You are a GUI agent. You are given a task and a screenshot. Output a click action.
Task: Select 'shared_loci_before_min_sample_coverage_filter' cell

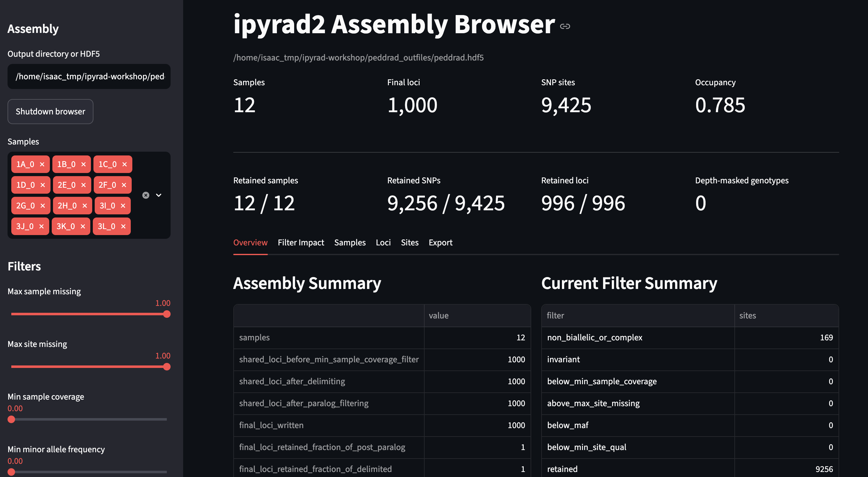coord(329,359)
